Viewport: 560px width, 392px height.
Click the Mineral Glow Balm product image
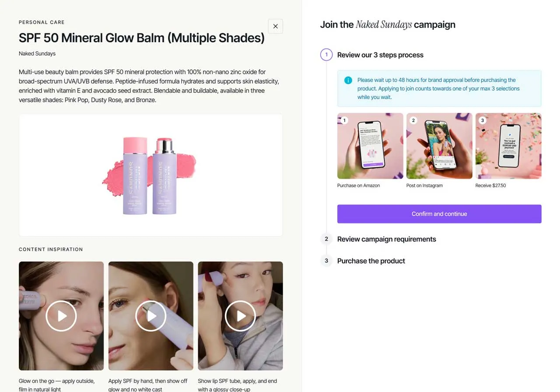[x=150, y=175]
